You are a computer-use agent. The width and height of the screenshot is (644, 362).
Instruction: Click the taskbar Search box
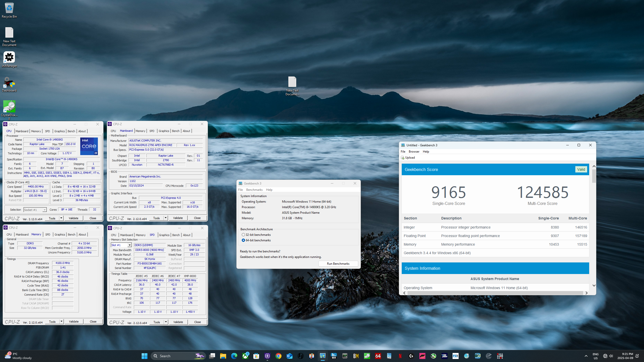tap(178, 356)
